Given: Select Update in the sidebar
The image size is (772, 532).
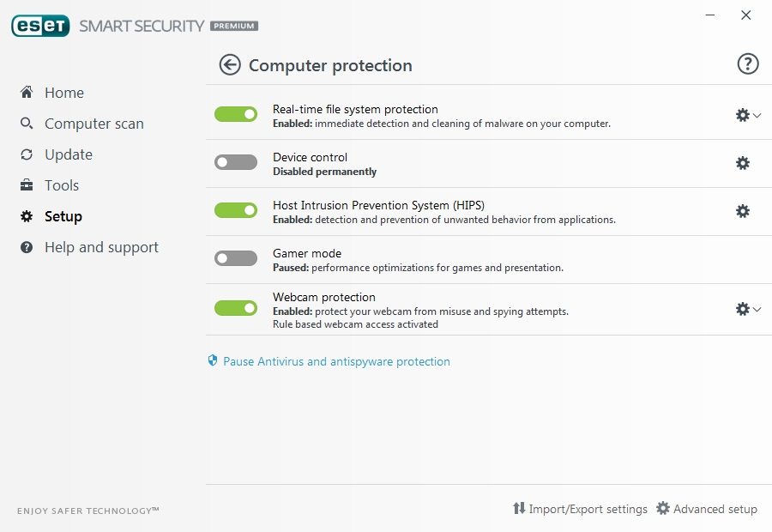Looking at the screenshot, I should pyautogui.click(x=68, y=154).
